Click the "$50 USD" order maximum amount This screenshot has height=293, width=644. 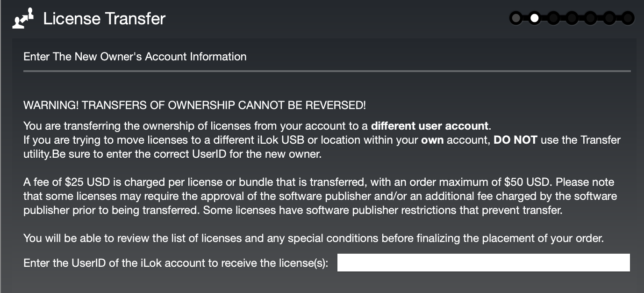(527, 182)
